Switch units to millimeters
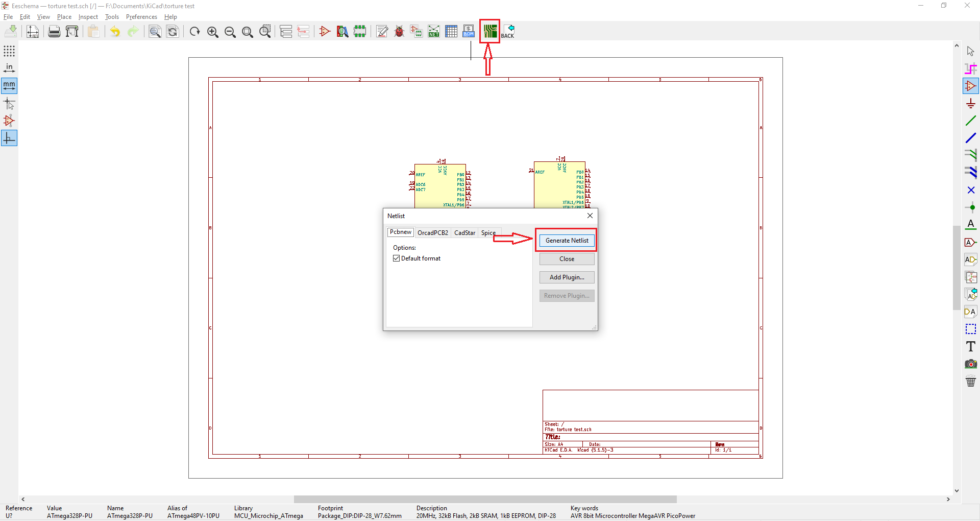Image resolution: width=980 pixels, height=521 pixels. (9, 86)
